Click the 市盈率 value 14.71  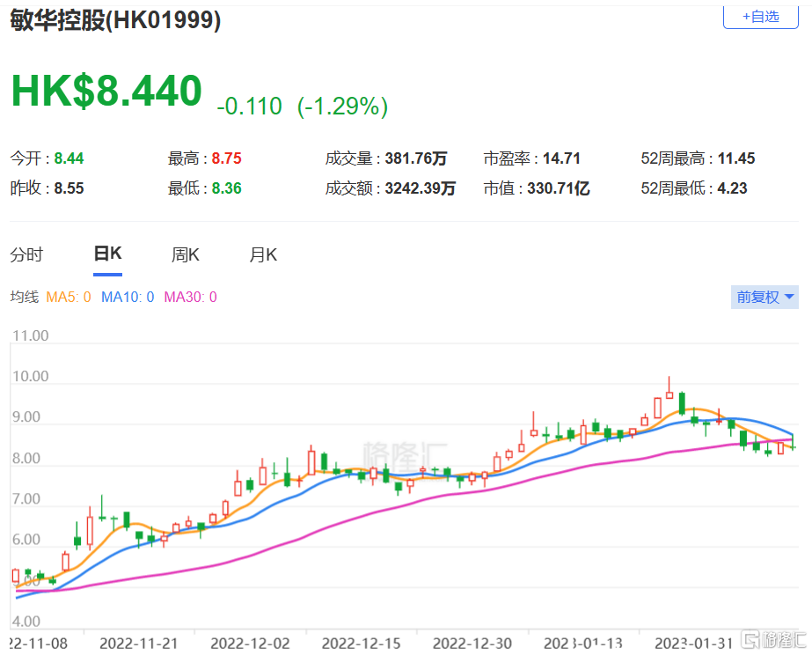pyautogui.click(x=561, y=158)
